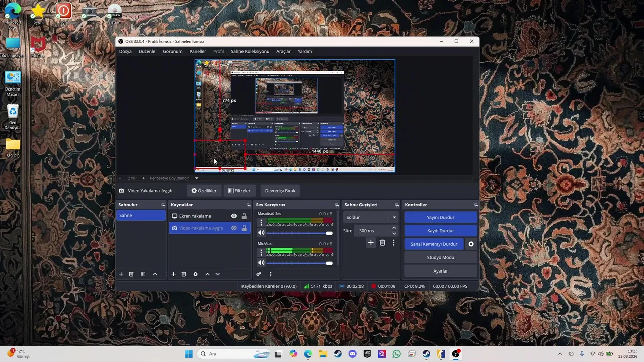644x362 pixels.
Task: Select Ekran Yakalama source row
Action: (209, 216)
